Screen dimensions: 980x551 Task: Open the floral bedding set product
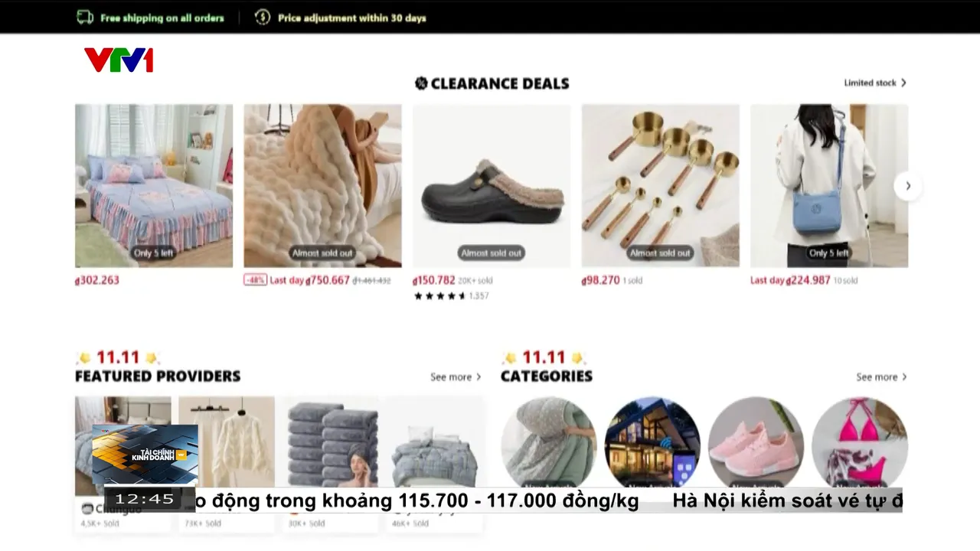pyautogui.click(x=154, y=186)
